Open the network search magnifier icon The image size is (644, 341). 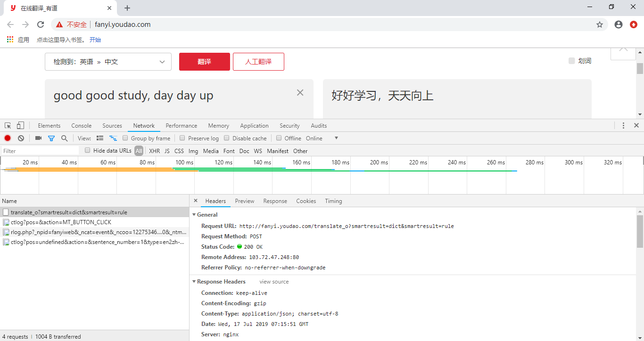point(65,138)
